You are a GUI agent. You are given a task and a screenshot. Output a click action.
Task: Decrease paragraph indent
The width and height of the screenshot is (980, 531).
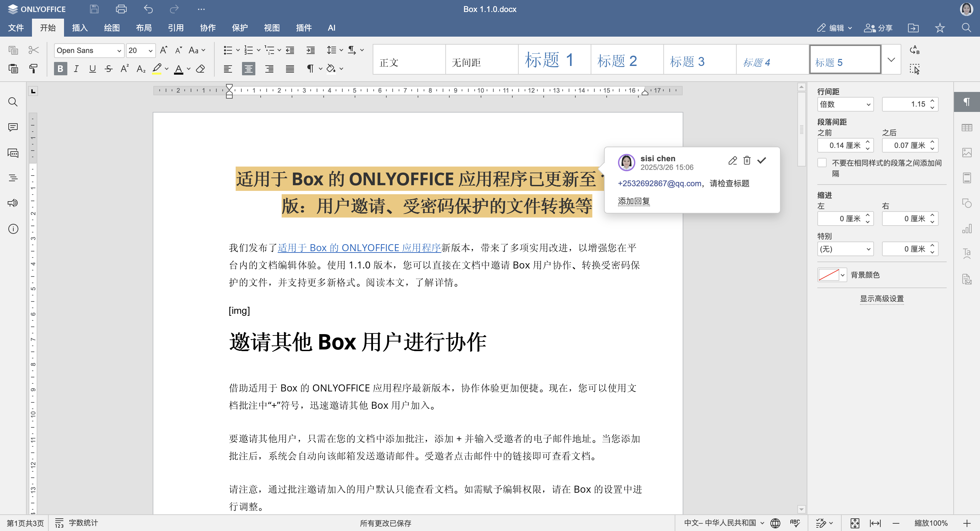click(x=290, y=50)
